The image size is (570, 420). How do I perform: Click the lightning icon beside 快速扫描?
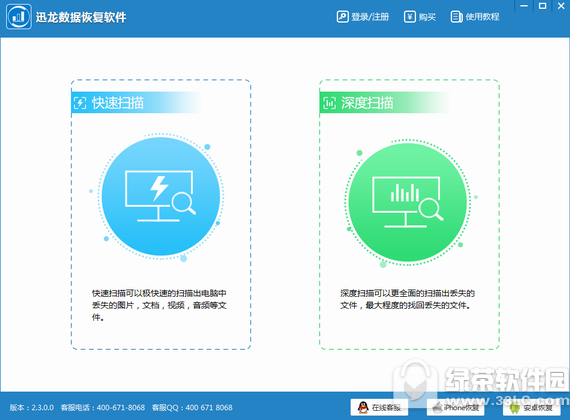pyautogui.click(x=80, y=103)
